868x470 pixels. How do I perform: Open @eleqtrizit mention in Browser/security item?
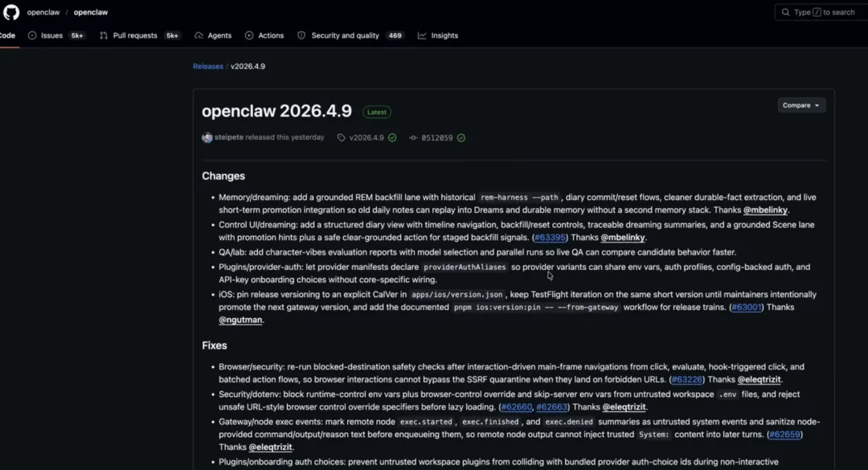[x=759, y=380]
